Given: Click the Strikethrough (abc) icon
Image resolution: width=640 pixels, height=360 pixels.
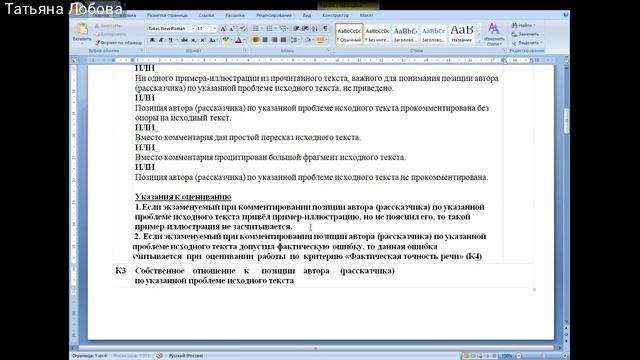Looking at the screenshot, I should click(184, 40).
